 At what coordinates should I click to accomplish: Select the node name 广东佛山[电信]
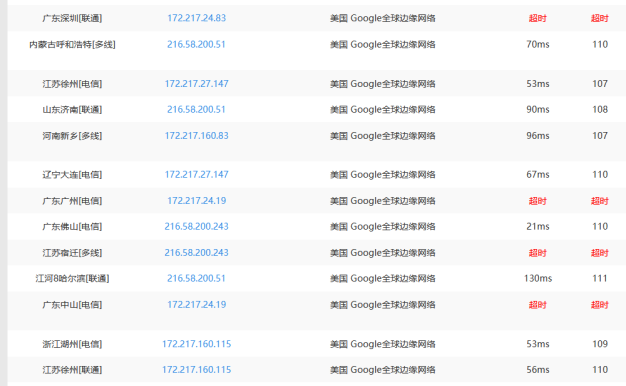tap(72, 226)
